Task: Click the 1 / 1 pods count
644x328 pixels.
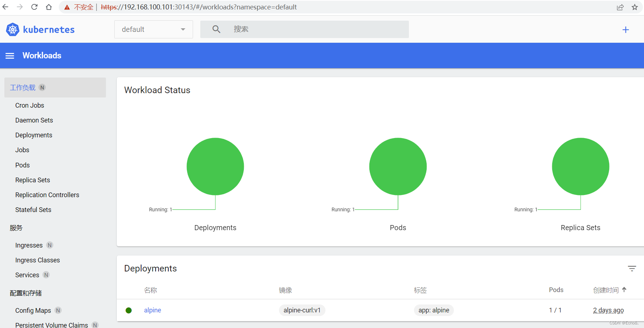Action: [x=555, y=310]
